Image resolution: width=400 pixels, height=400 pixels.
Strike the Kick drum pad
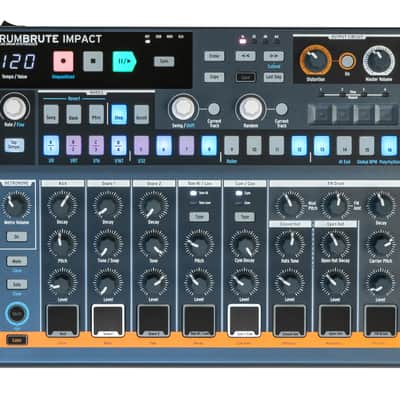click(63, 321)
